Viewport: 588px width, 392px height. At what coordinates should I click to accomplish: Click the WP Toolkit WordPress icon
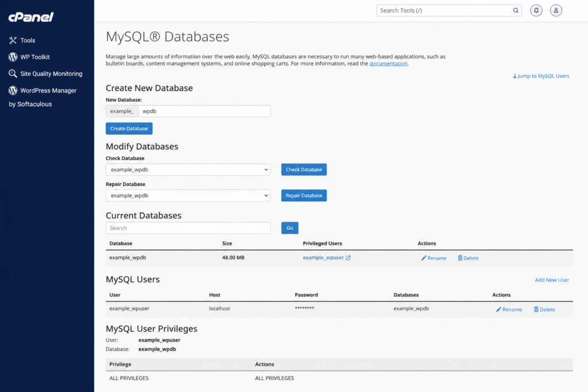click(13, 57)
